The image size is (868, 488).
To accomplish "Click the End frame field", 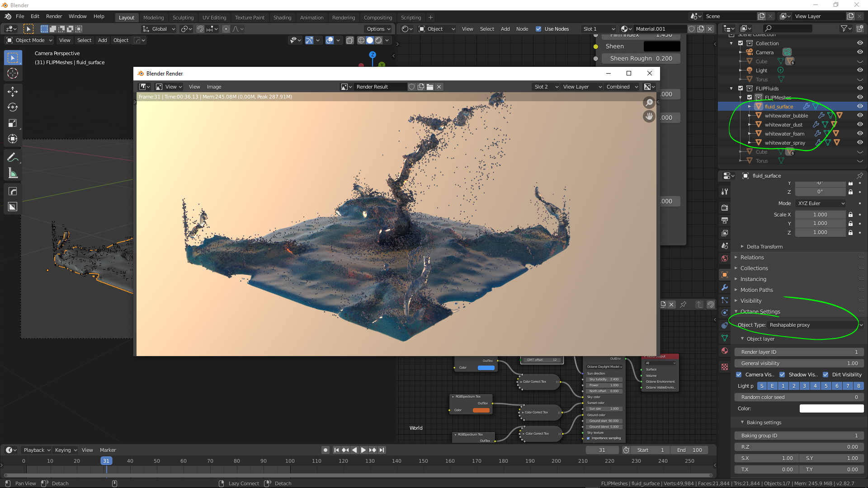I will click(689, 450).
